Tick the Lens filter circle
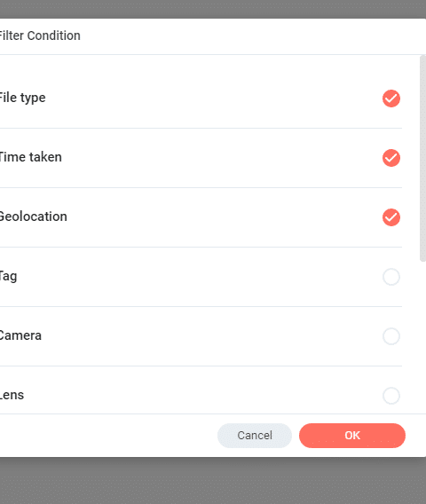This screenshot has height=504, width=426. tap(391, 396)
